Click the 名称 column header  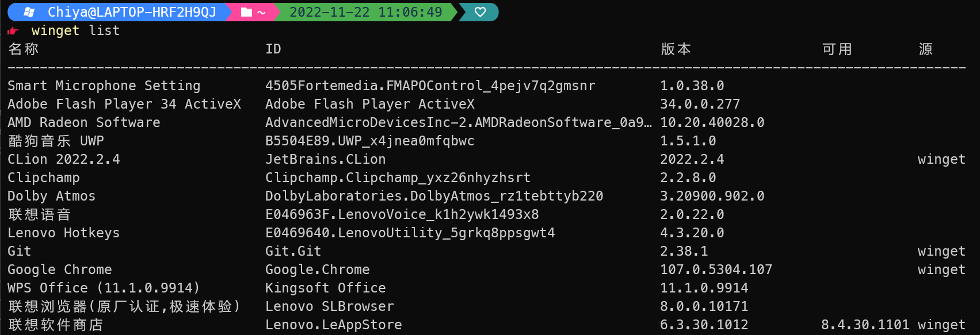tap(24, 49)
